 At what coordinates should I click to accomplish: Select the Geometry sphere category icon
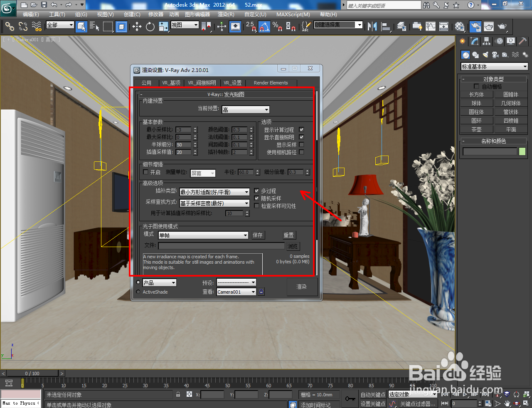pyautogui.click(x=465, y=55)
